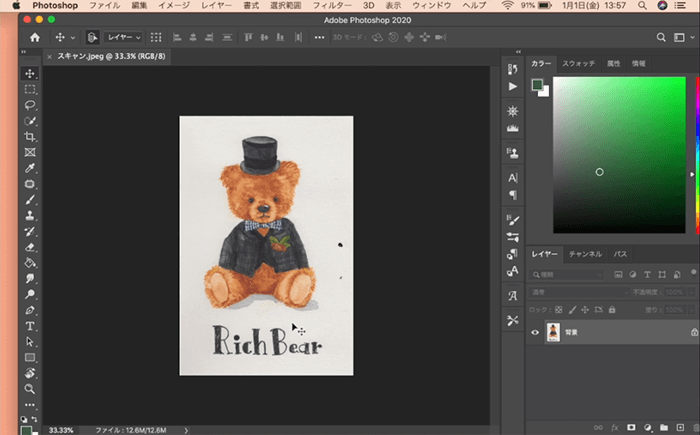Open more align options ellipsis
700x435 pixels.
pyautogui.click(x=319, y=38)
